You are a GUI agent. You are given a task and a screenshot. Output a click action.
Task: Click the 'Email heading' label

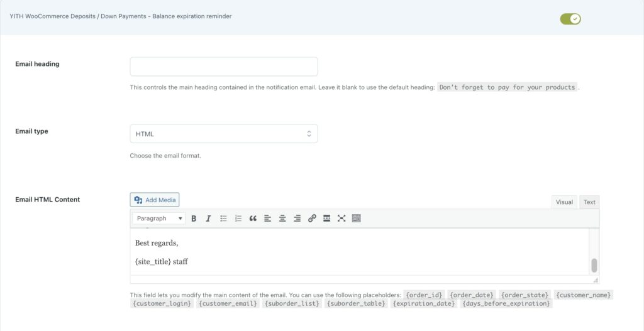point(37,64)
